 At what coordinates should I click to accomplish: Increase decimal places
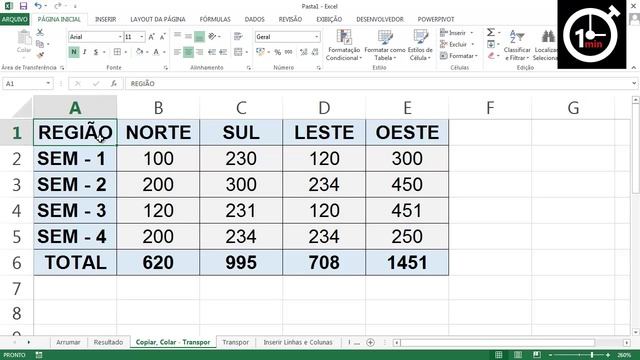[x=303, y=52]
